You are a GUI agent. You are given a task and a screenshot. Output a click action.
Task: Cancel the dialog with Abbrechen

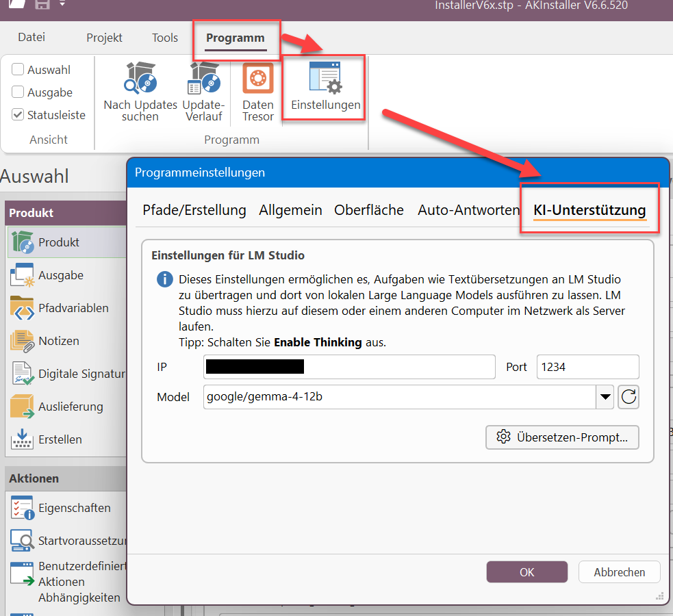click(x=620, y=572)
